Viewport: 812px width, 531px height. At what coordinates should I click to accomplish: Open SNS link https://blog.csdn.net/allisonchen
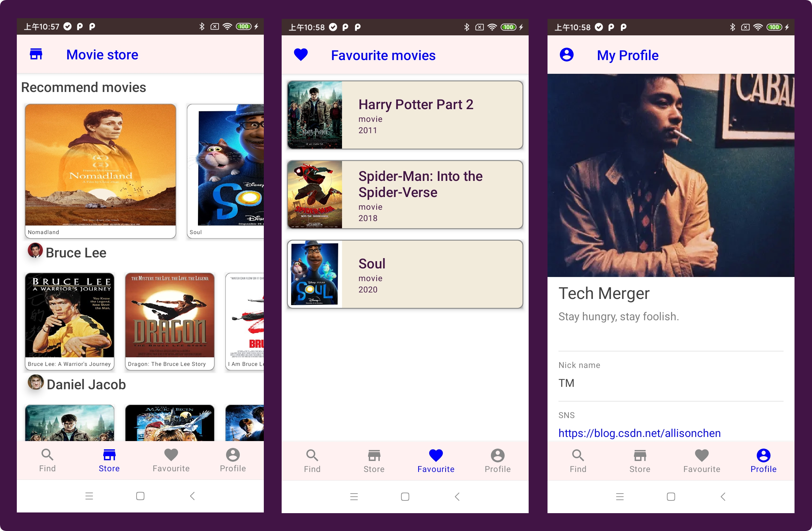click(x=638, y=432)
